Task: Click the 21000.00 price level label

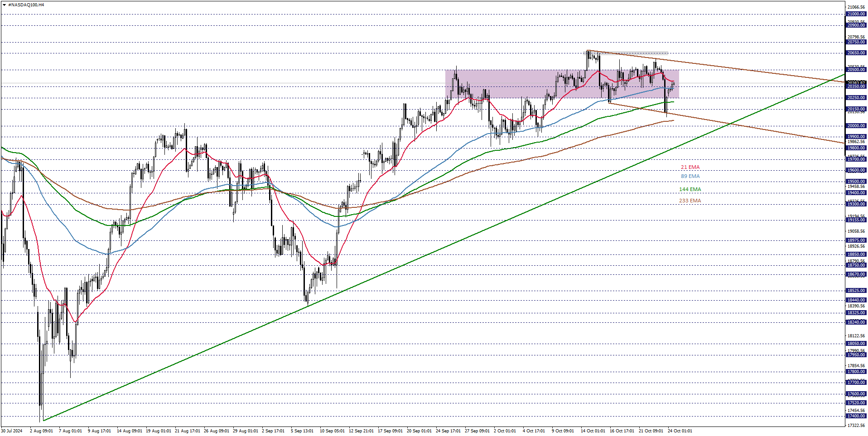Action: [x=856, y=14]
